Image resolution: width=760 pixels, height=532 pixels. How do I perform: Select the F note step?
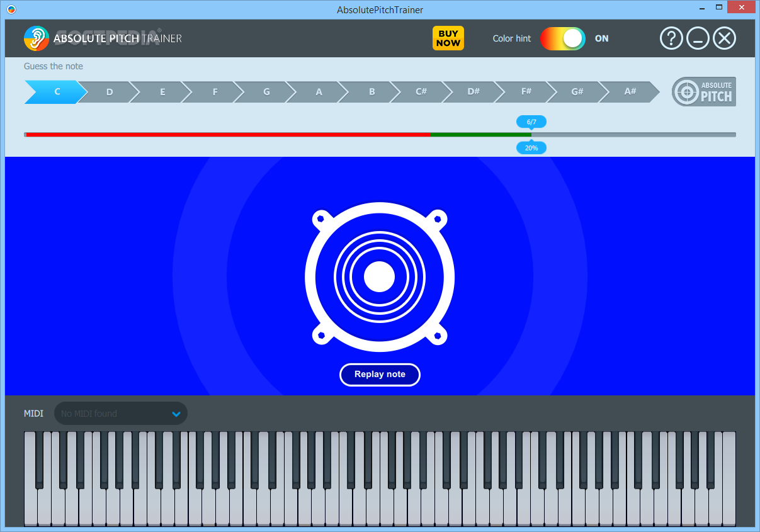(214, 92)
